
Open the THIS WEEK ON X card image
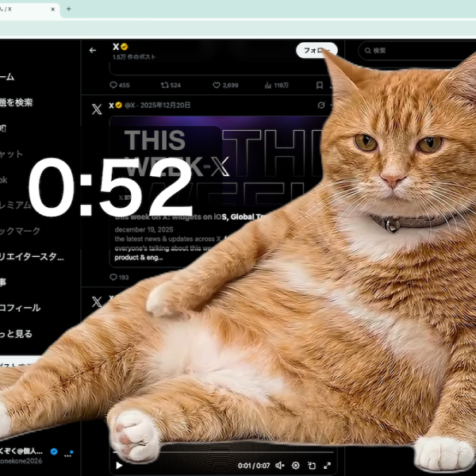(x=217, y=163)
